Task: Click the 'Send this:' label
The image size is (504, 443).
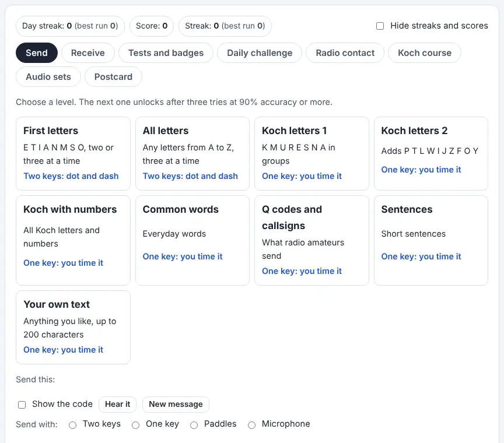Action: [x=36, y=379]
